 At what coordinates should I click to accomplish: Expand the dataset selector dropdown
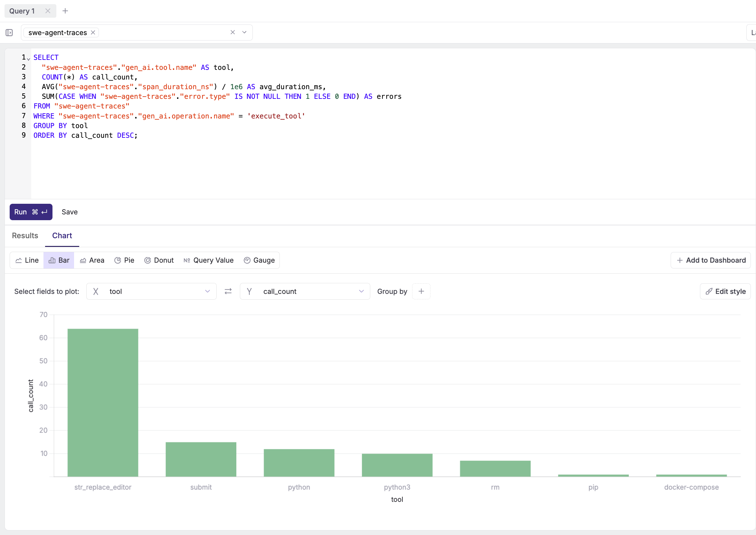[x=244, y=32]
